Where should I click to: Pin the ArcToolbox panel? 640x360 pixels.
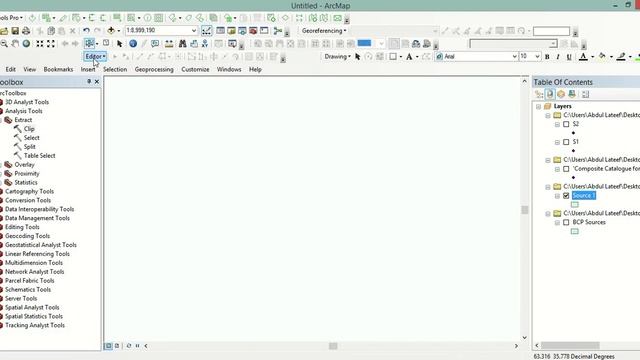click(89, 82)
